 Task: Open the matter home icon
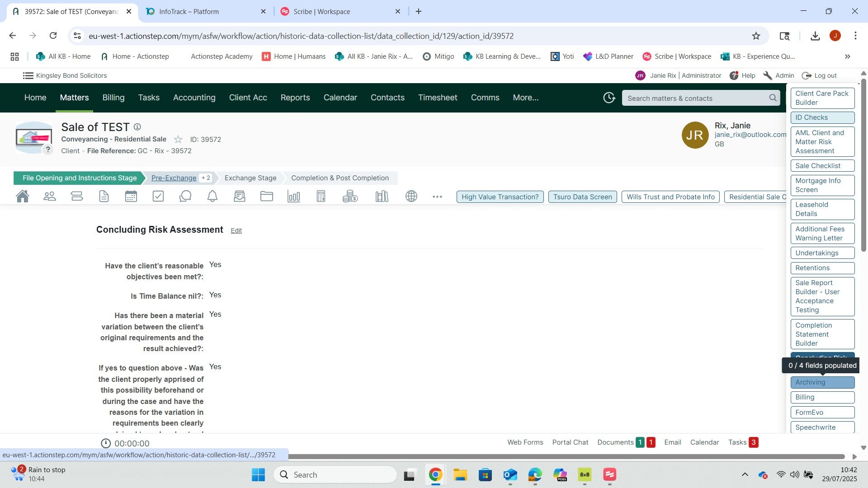tap(23, 197)
